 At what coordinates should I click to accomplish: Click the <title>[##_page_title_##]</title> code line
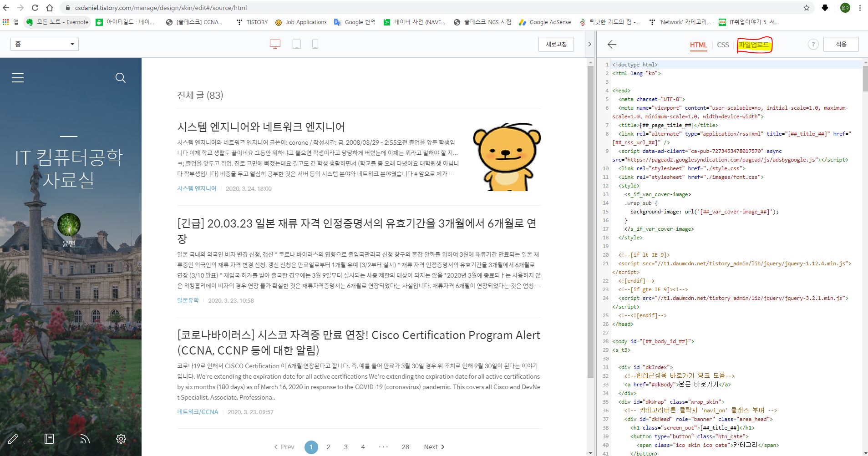(668, 125)
